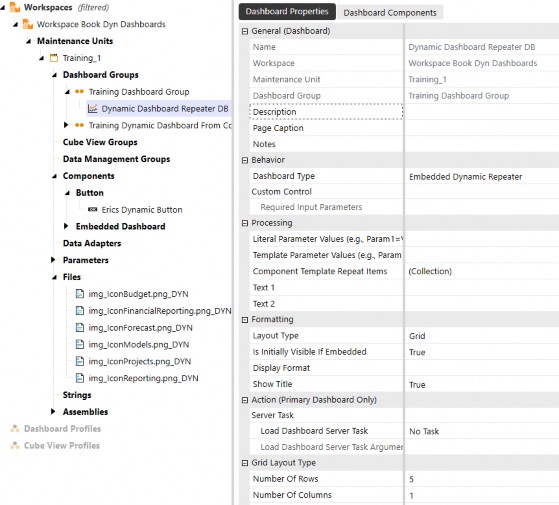Image resolution: width=559 pixels, height=505 pixels.
Task: Expand the Parameters tree node
Action: click(53, 260)
